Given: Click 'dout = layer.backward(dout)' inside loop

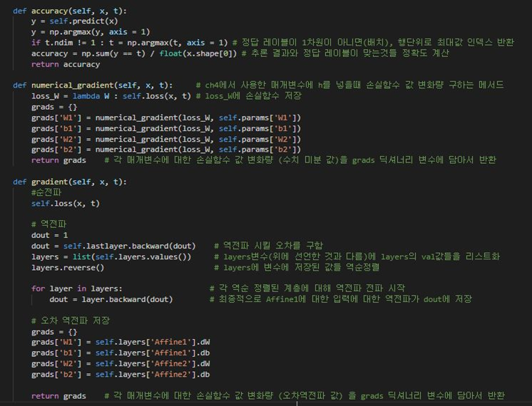Looking at the screenshot, I should [111, 300].
